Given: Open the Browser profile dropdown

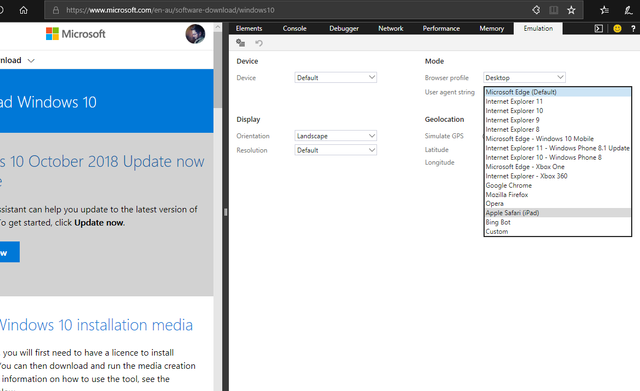Looking at the screenshot, I should tap(524, 78).
